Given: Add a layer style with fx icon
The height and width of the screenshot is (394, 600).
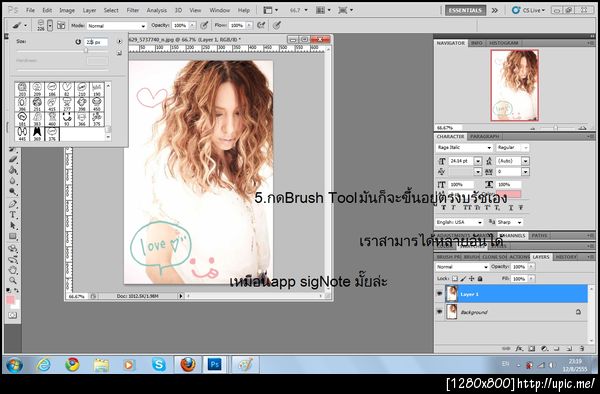Looking at the screenshot, I should tap(519, 348).
